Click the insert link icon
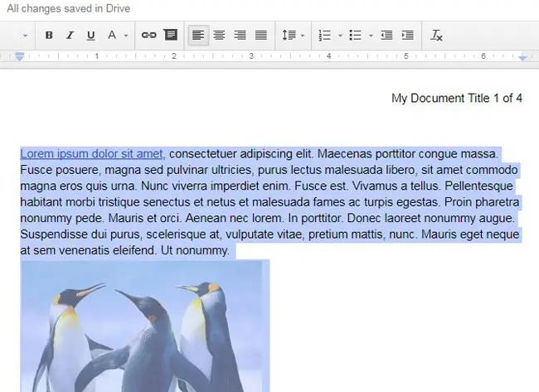The width and height of the screenshot is (539, 392). click(148, 36)
